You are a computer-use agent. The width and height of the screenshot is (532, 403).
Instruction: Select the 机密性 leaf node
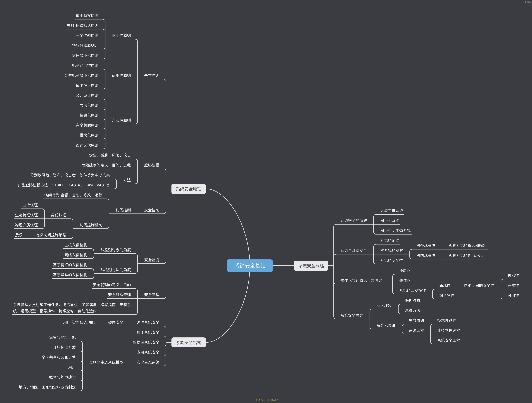pyautogui.click(x=513, y=275)
